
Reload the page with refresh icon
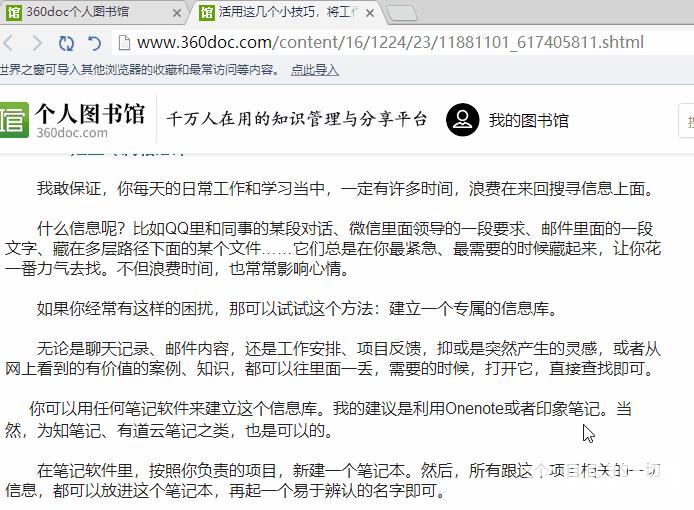pyautogui.click(x=66, y=43)
